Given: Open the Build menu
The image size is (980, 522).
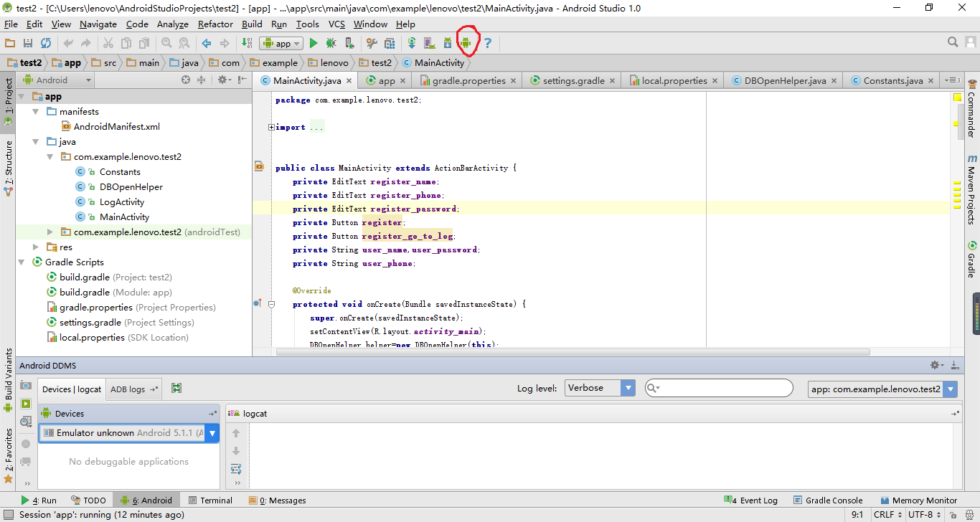Looking at the screenshot, I should pos(252,24).
